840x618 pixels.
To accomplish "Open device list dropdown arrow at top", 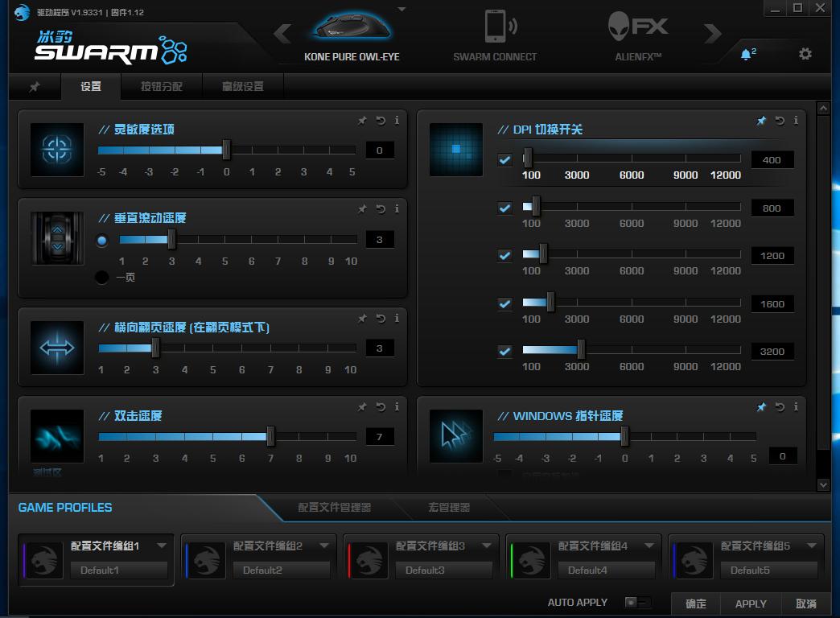I will tap(401, 9).
